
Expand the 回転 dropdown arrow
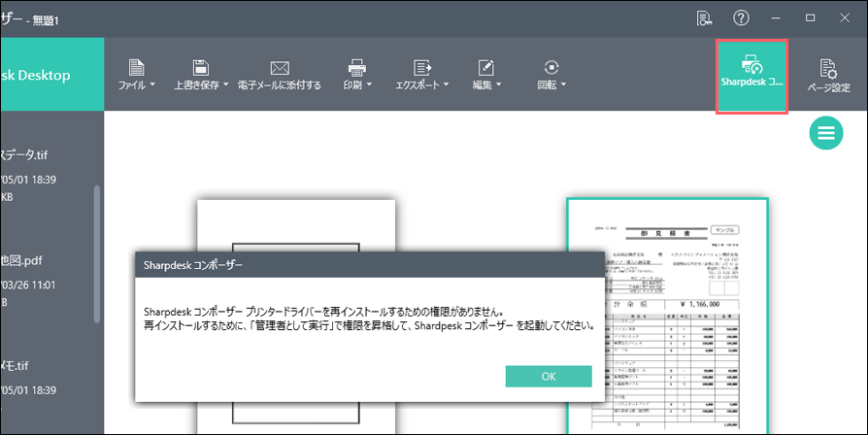pyautogui.click(x=563, y=84)
